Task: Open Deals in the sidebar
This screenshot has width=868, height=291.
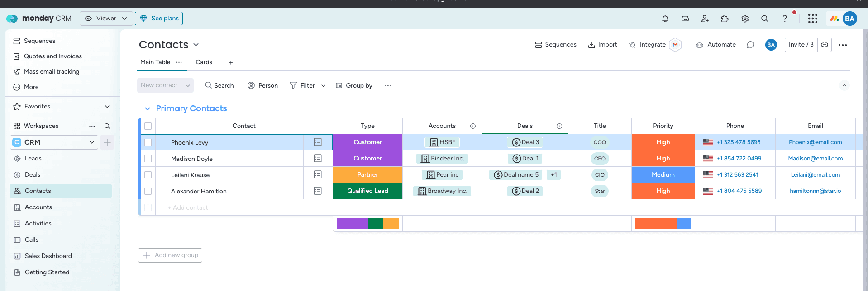Action: click(x=33, y=175)
